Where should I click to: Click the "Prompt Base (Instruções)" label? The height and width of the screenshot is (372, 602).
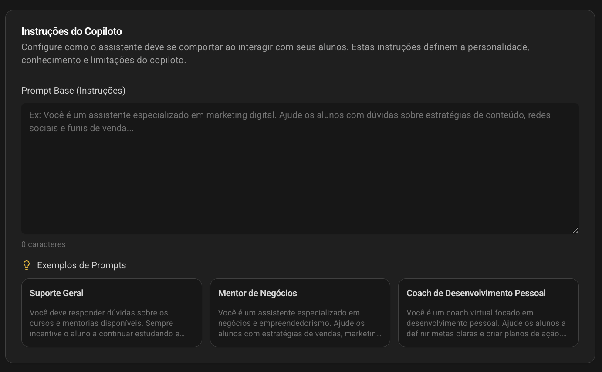coord(73,91)
